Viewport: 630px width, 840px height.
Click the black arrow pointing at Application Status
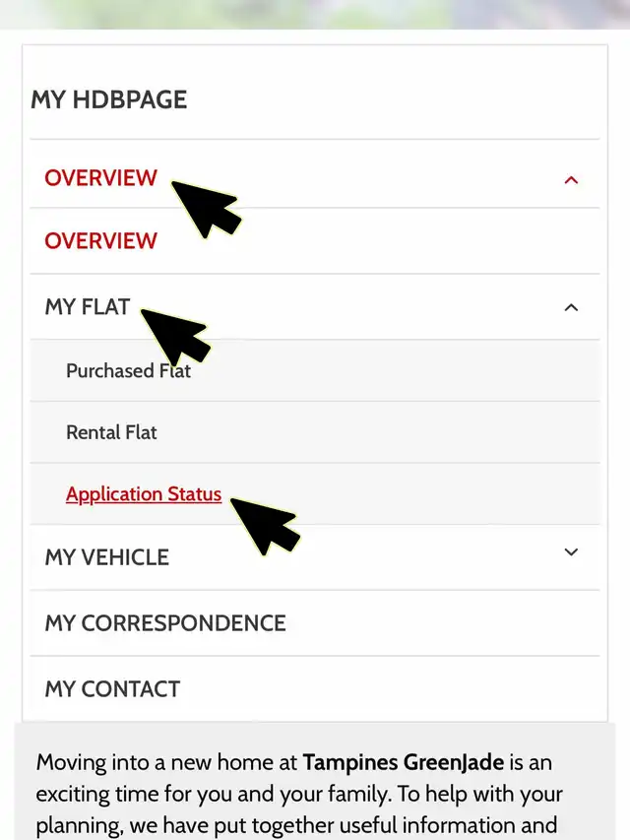266,520
